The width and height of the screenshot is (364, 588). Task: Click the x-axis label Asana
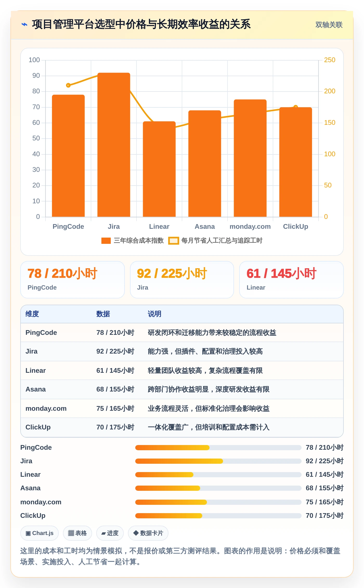[205, 227]
